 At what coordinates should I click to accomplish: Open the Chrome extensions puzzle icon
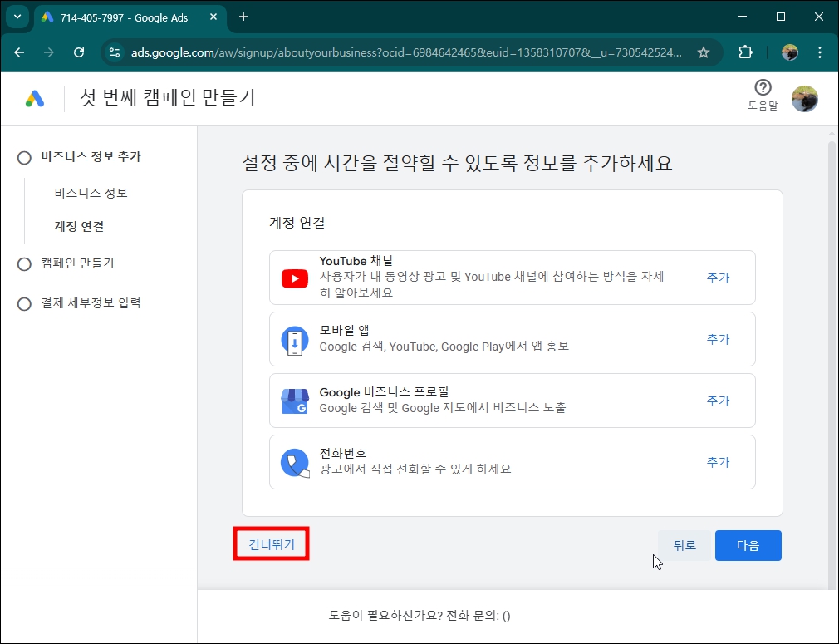[745, 52]
